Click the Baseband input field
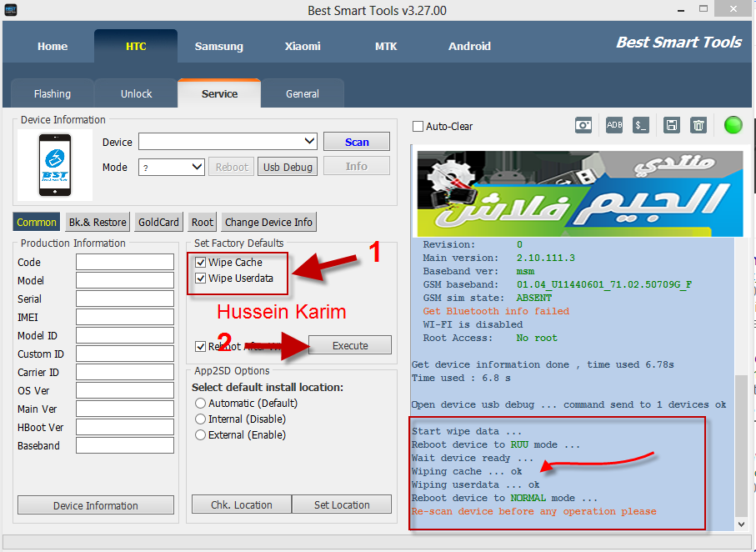Screen dimensions: 756x552 [125, 445]
